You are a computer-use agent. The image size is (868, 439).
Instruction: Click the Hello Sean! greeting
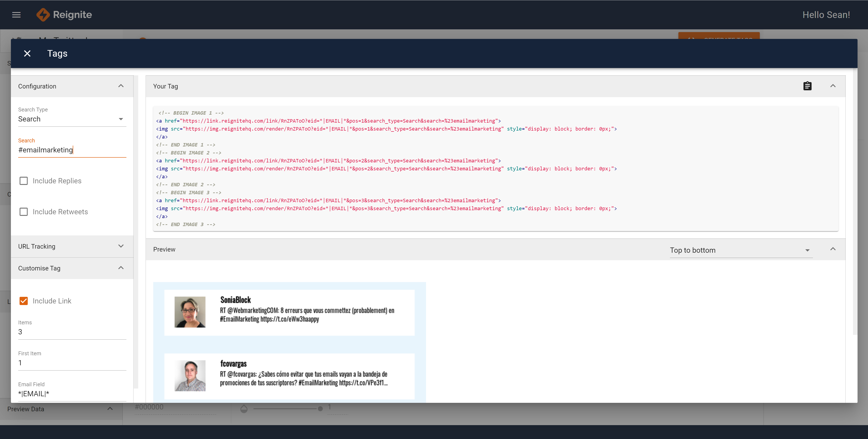click(x=826, y=15)
